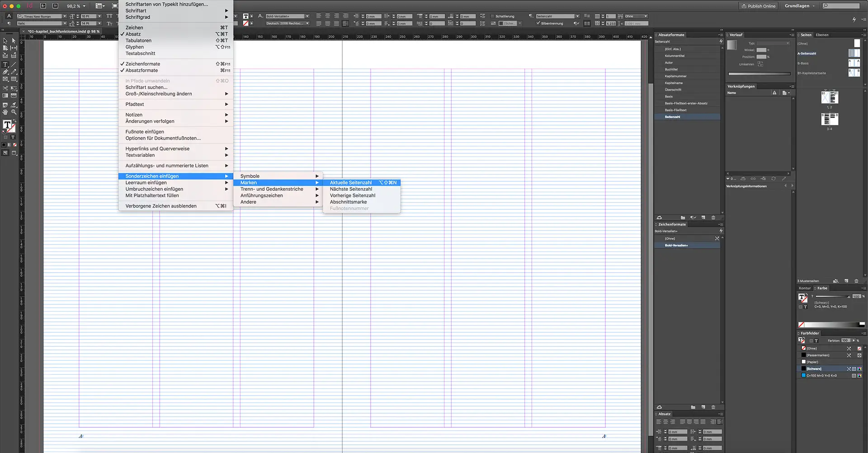Switch to the Ebenen tab
This screenshot has height=453, width=868.
tap(821, 34)
